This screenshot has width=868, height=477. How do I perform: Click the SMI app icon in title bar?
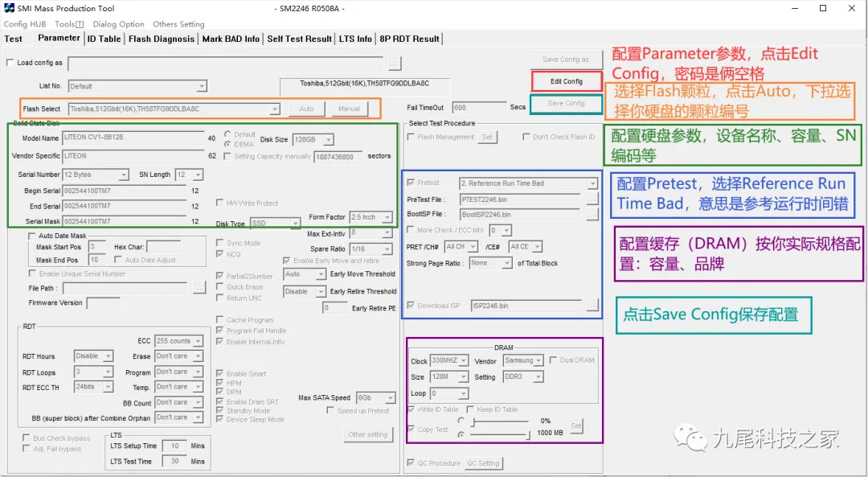9,8
